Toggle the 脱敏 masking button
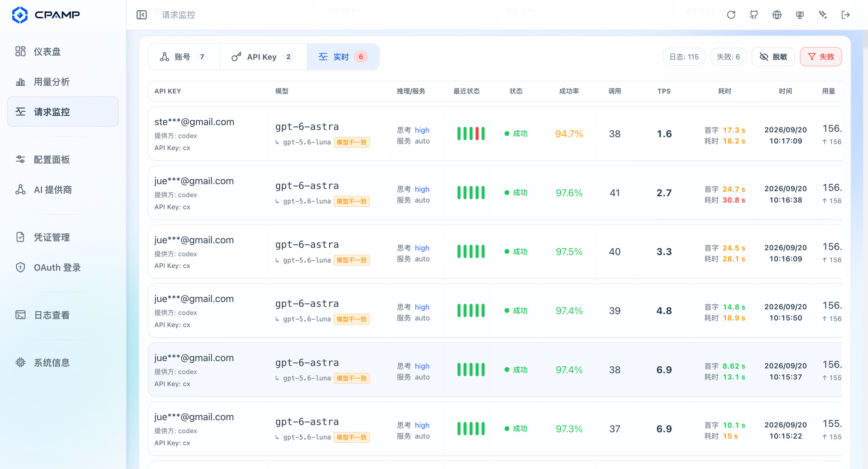 tap(773, 57)
